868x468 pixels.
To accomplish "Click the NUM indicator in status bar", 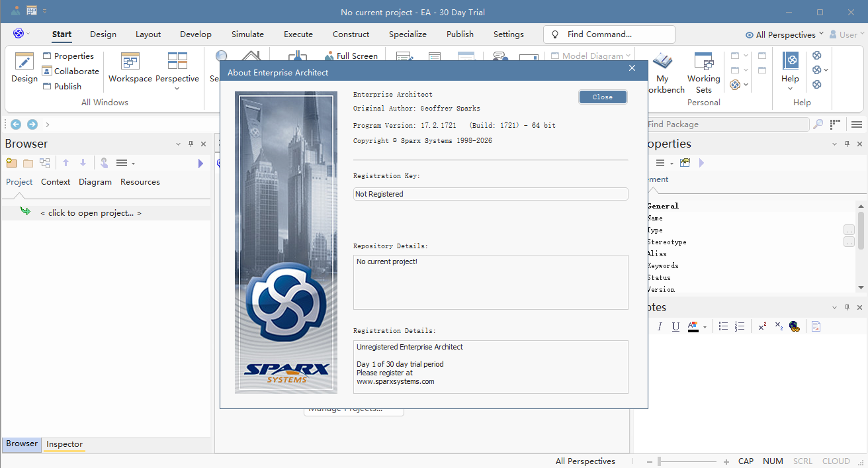I will tap(773, 461).
